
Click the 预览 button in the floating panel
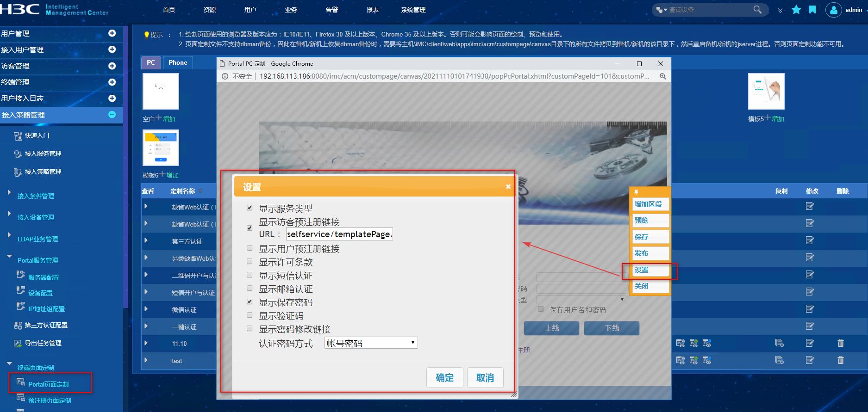pos(650,221)
